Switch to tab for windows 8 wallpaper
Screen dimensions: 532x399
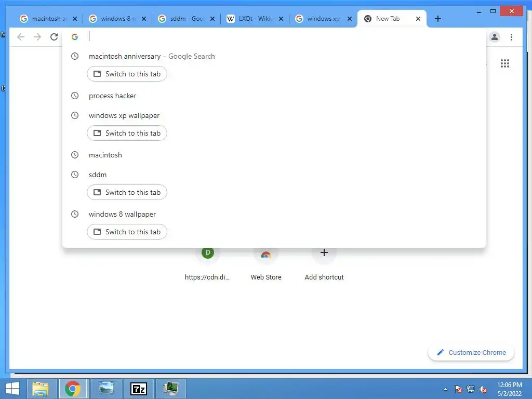click(127, 232)
